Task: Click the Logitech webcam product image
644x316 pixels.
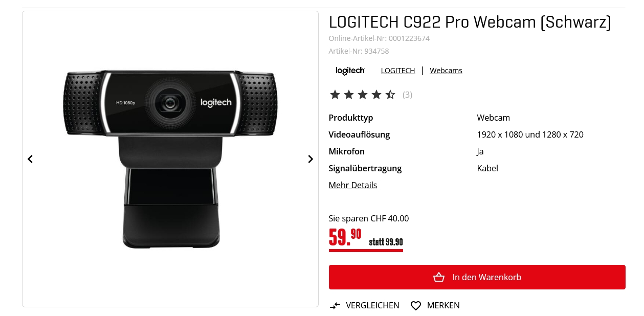Action: coord(170,159)
